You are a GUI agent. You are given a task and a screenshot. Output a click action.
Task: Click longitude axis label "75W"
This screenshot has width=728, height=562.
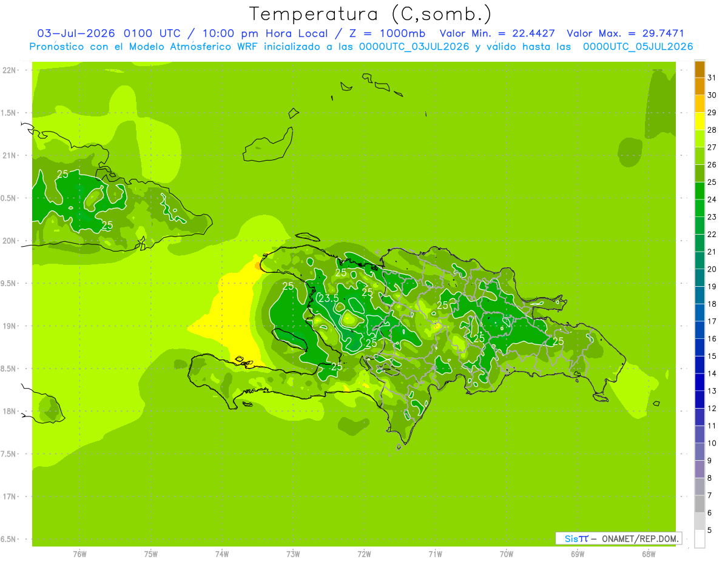tap(151, 554)
